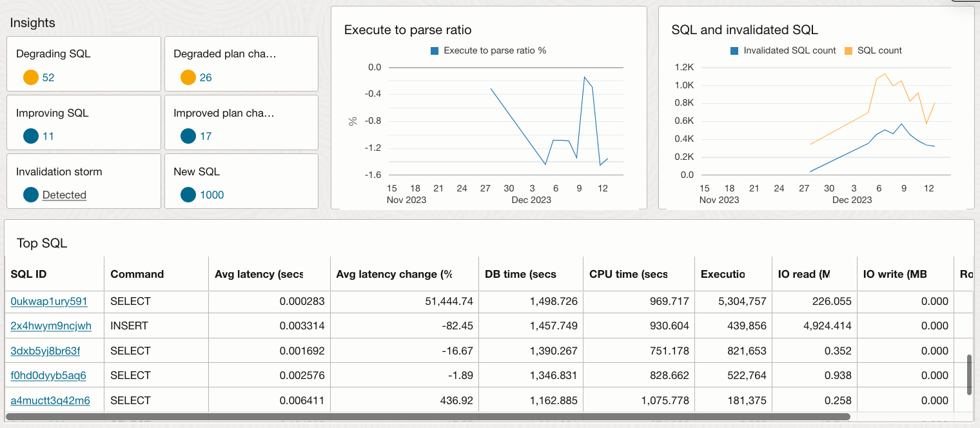Toggle the Execute to parse ratio legend
Image resolution: width=980 pixels, height=428 pixels.
point(435,50)
